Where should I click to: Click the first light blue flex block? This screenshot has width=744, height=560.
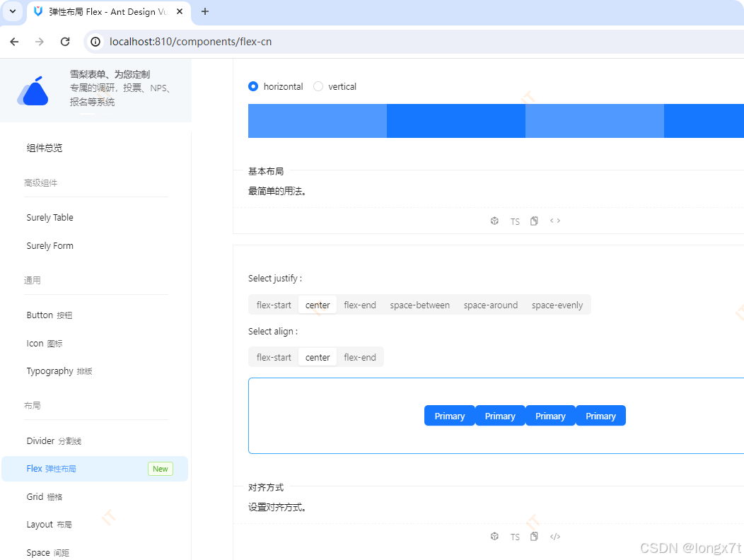click(318, 121)
